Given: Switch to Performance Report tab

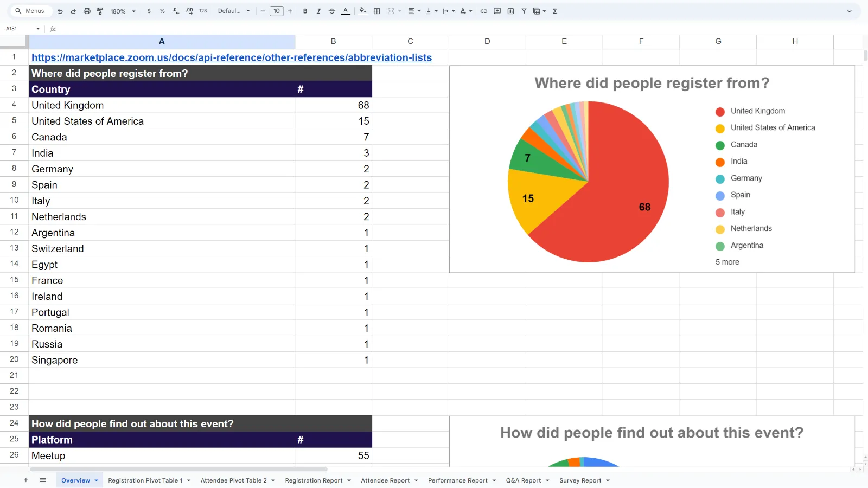Looking at the screenshot, I should (x=457, y=480).
